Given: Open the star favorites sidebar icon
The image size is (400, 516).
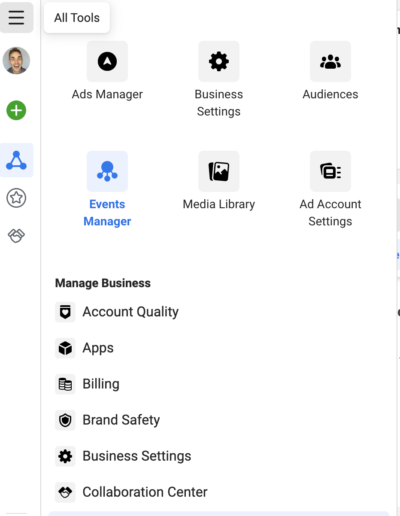Looking at the screenshot, I should [x=16, y=198].
